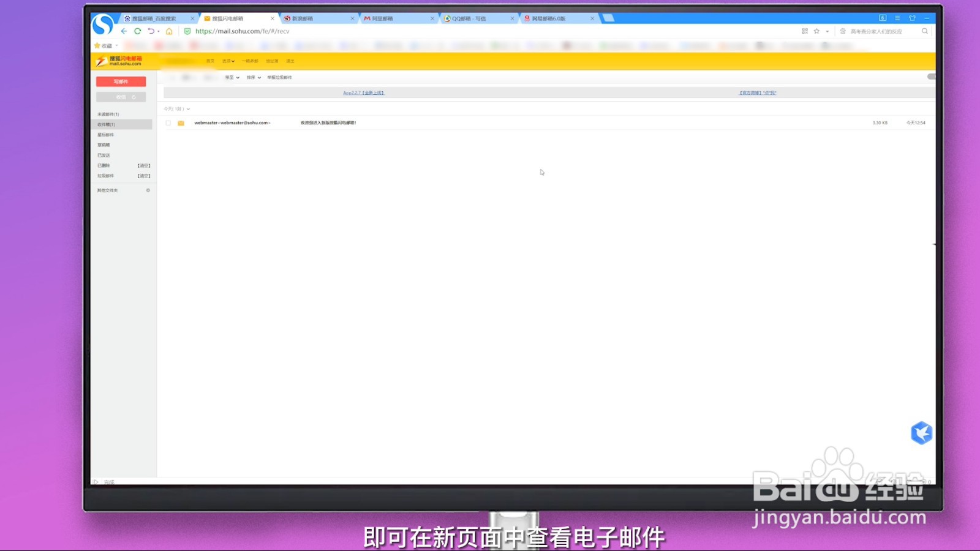Open the QR code icon in the address bar
The width and height of the screenshot is (980, 551).
(805, 31)
